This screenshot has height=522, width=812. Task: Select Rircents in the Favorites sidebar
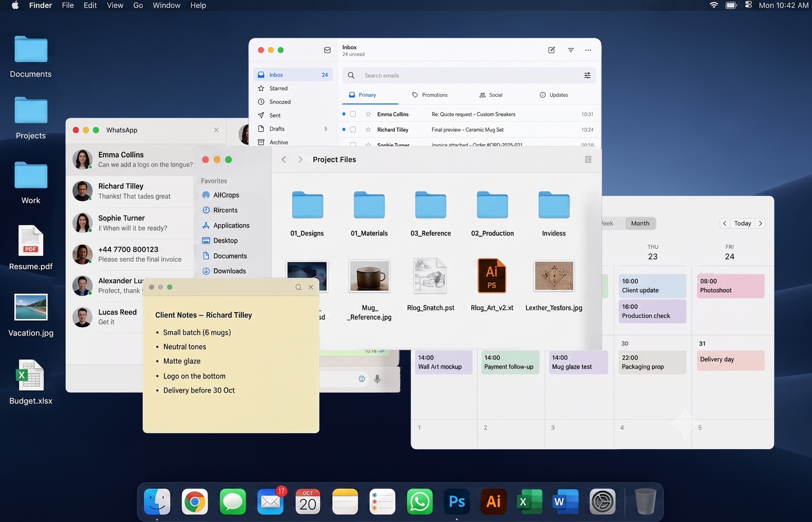[220, 210]
